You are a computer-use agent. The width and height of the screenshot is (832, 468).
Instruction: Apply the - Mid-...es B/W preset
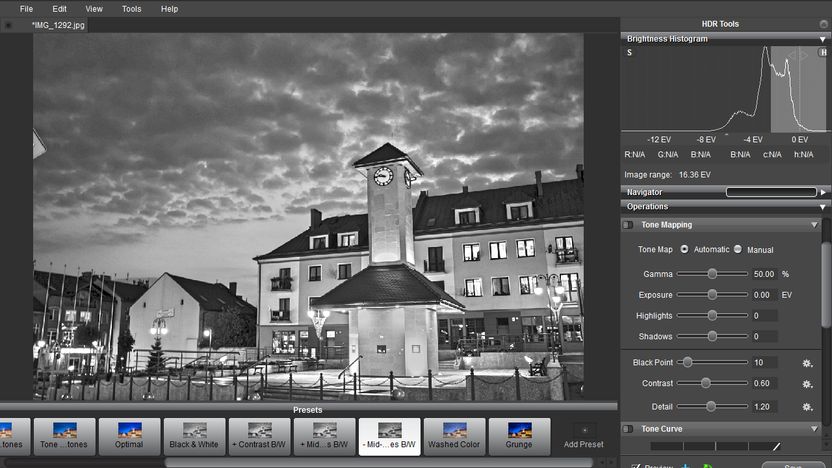point(389,437)
